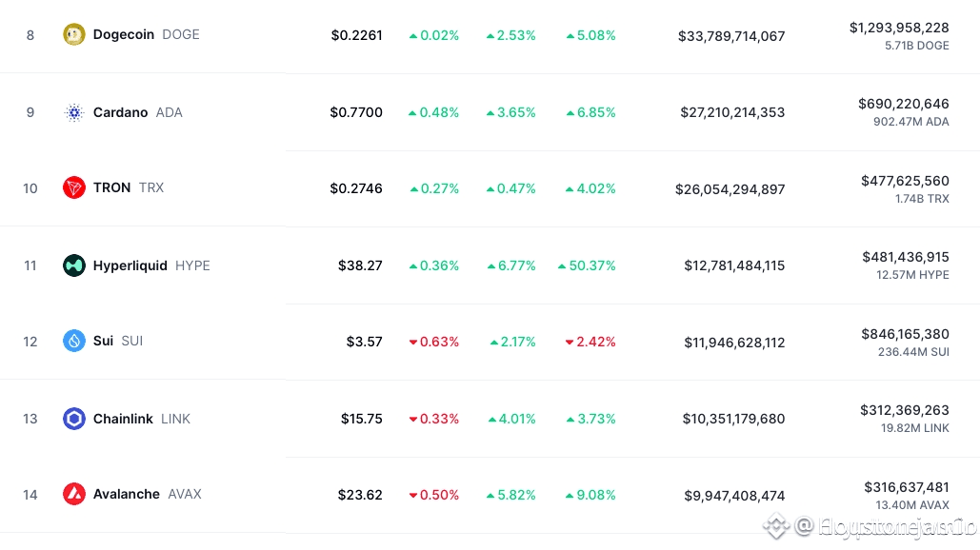The image size is (980, 550).
Task: Click the Cardano coin logo
Action: coord(74,112)
